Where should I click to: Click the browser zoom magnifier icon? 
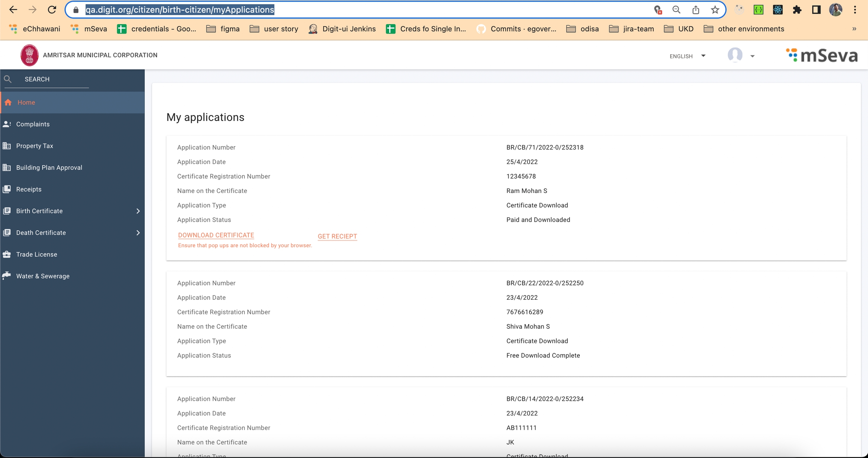pyautogui.click(x=676, y=10)
